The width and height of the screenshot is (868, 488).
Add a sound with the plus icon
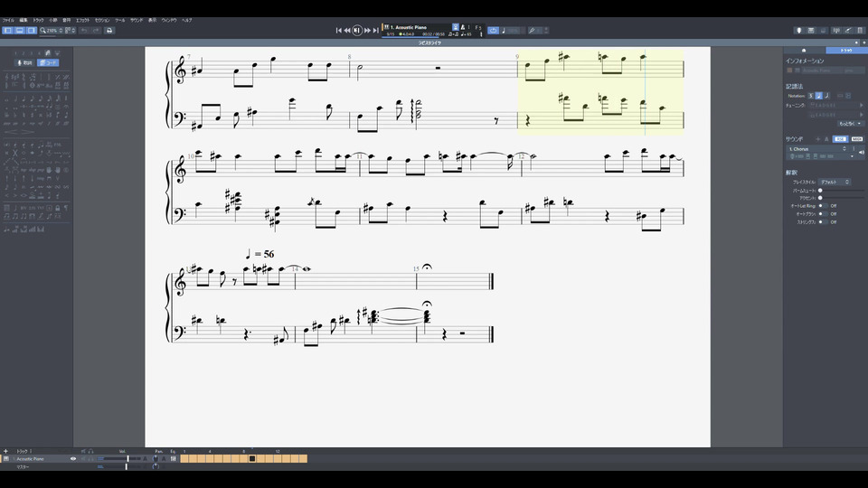(x=818, y=139)
